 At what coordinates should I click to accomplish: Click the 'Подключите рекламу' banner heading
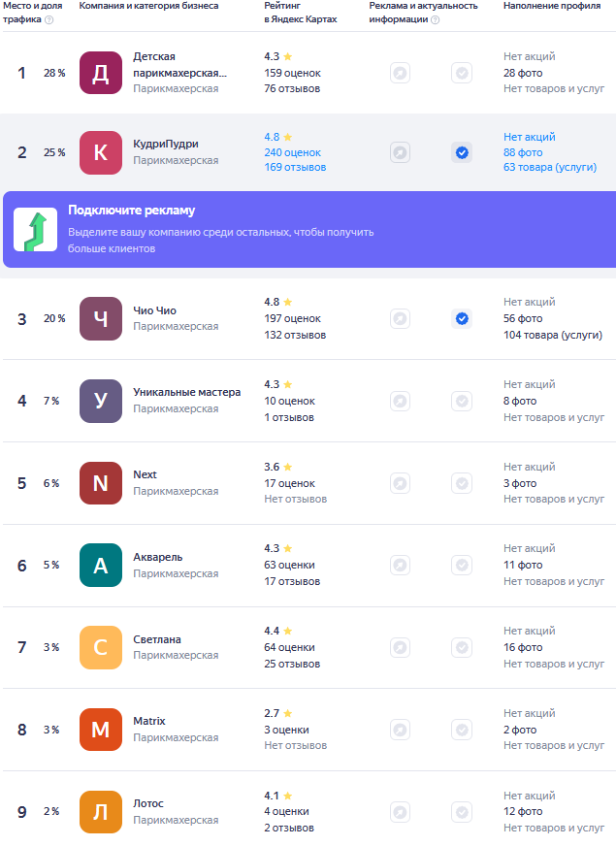(x=131, y=211)
